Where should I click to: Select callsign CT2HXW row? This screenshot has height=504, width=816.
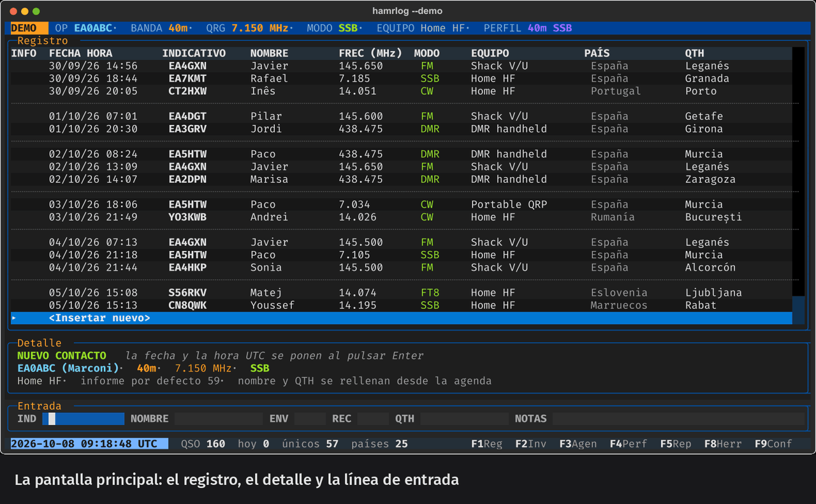pyautogui.click(x=402, y=91)
